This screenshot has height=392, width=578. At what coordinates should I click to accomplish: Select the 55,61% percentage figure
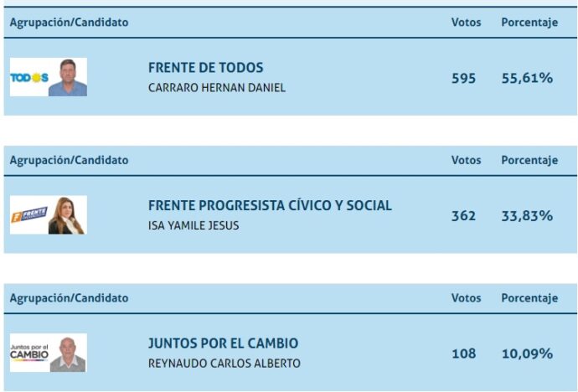527,78
